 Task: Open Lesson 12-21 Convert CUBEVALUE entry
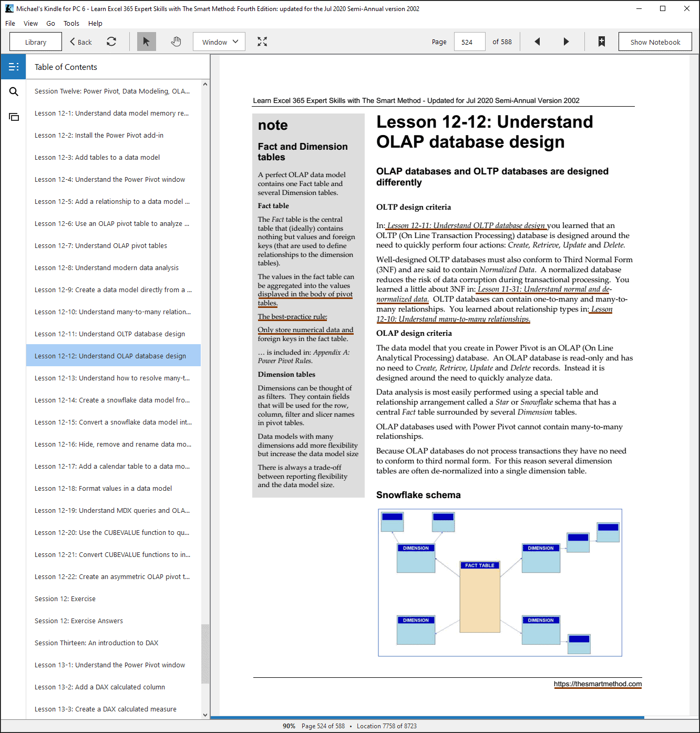(x=114, y=554)
